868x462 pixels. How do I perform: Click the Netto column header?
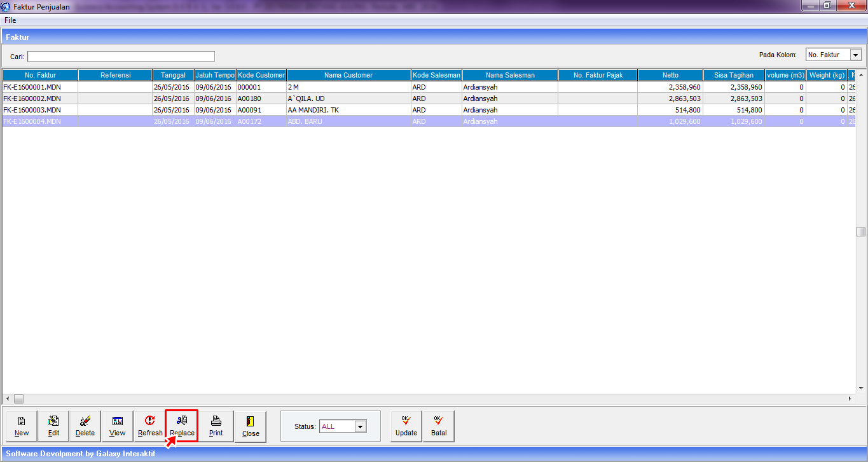670,75
